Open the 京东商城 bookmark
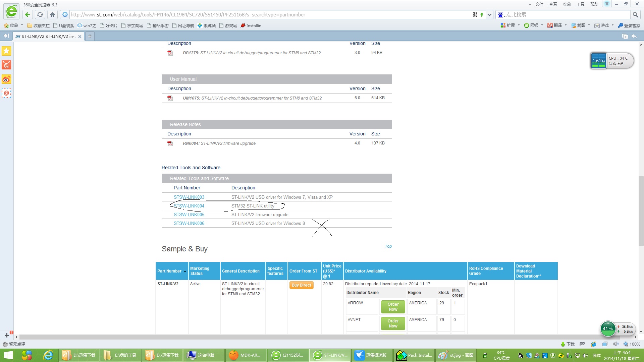 [x=132, y=25]
